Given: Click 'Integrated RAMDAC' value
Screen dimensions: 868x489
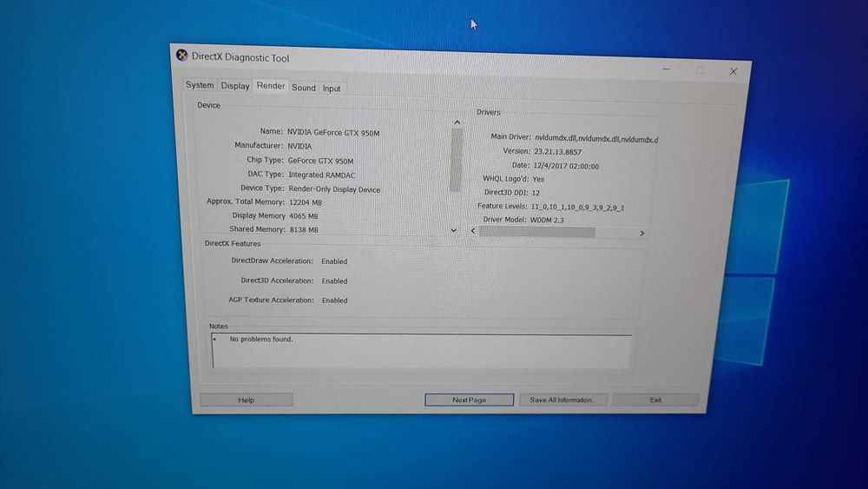Looking at the screenshot, I should pyautogui.click(x=322, y=175).
